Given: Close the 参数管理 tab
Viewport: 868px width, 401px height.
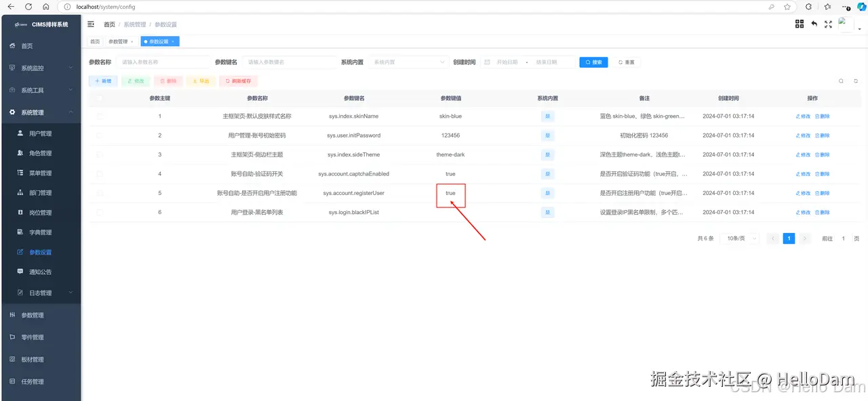Looking at the screenshot, I should (x=132, y=41).
